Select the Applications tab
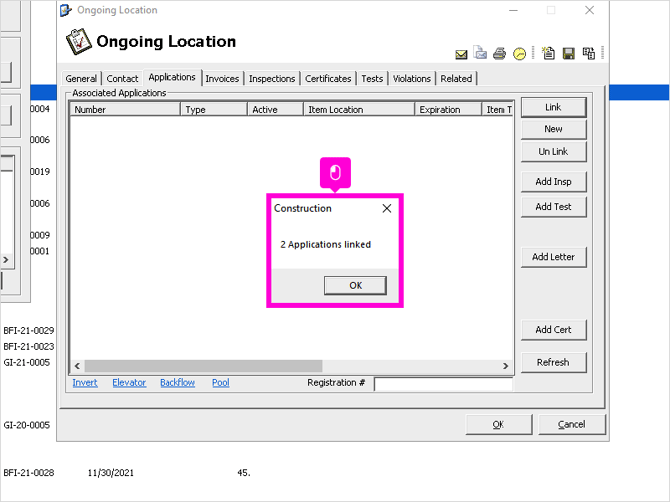Screen dimensions: 670x502 (172, 77)
